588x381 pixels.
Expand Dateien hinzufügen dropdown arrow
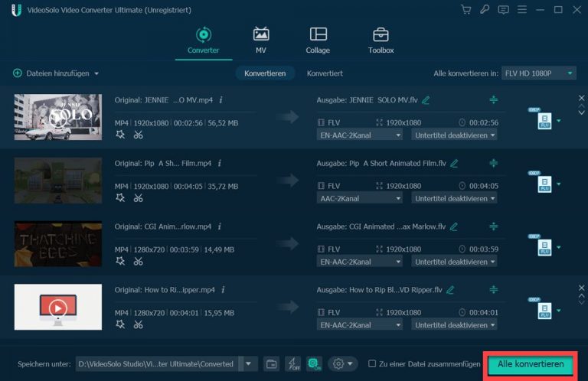tap(96, 73)
